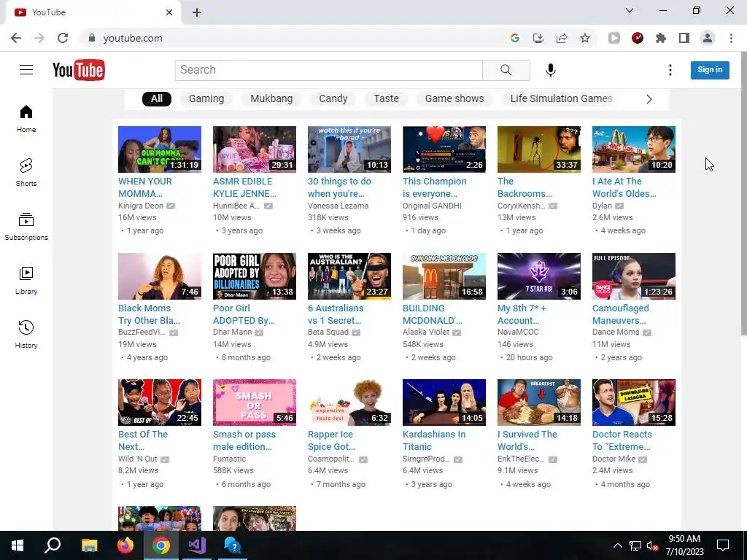Play the McDonald's 10:20 video thumbnail
The height and width of the screenshot is (560, 747).
pyautogui.click(x=634, y=149)
